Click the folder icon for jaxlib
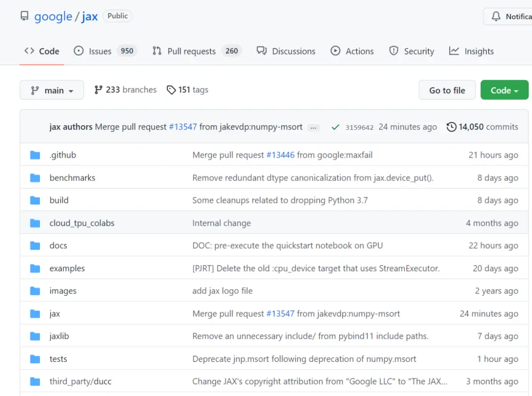532x396 pixels. tap(35, 336)
